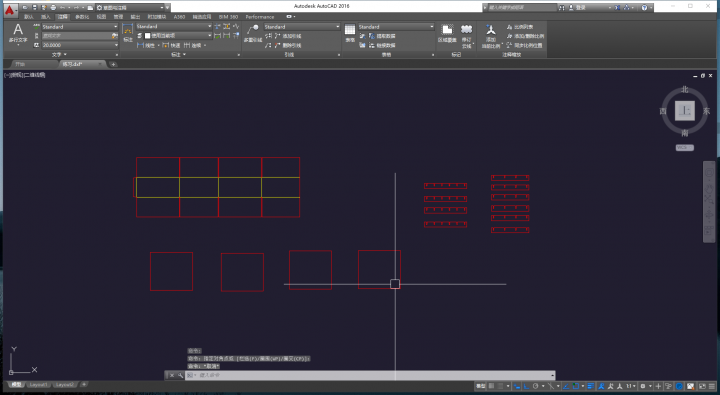Toggle polar tracking in status bar

coord(535,386)
